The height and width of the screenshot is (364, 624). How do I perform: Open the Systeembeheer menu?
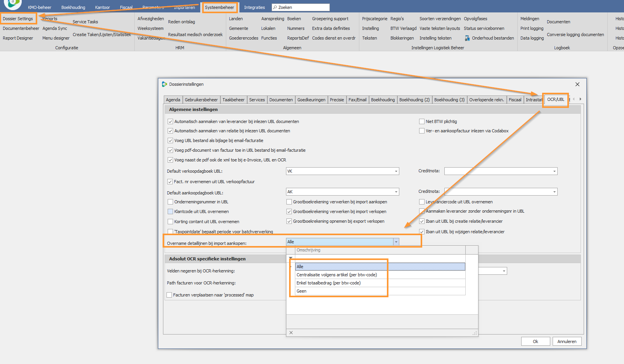219,7
